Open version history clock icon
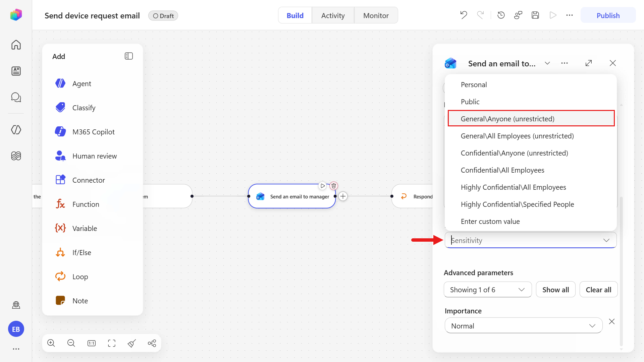This screenshot has height=362, width=644. tap(501, 15)
